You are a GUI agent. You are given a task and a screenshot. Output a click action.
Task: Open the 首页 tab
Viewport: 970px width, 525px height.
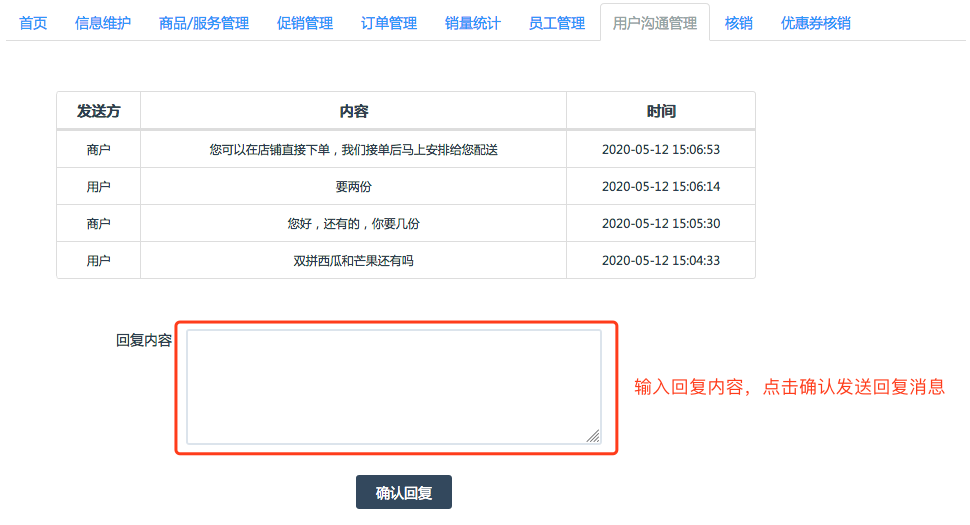33,23
